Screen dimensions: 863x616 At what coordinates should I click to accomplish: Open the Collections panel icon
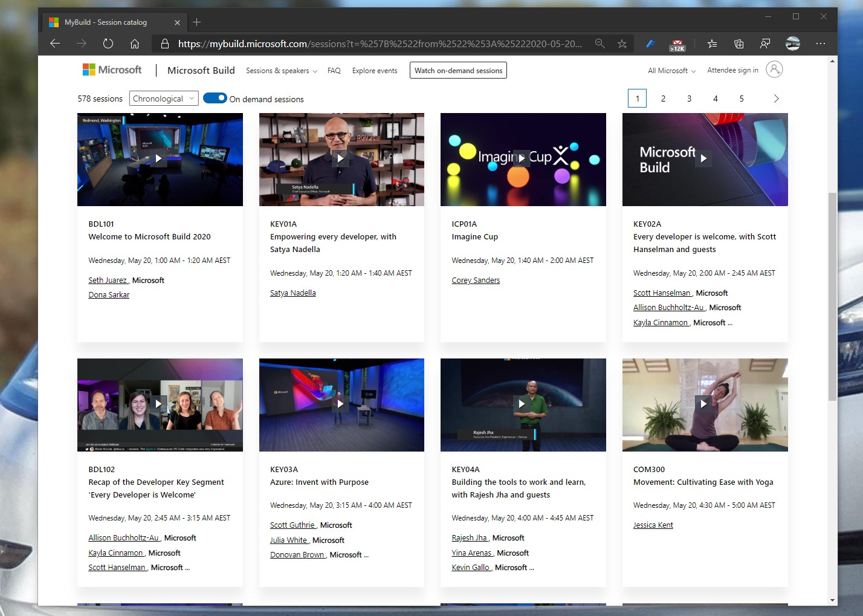[x=739, y=44]
